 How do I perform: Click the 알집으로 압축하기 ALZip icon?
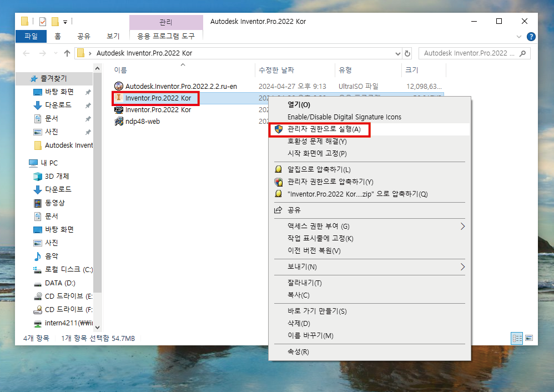pyautogui.click(x=279, y=169)
